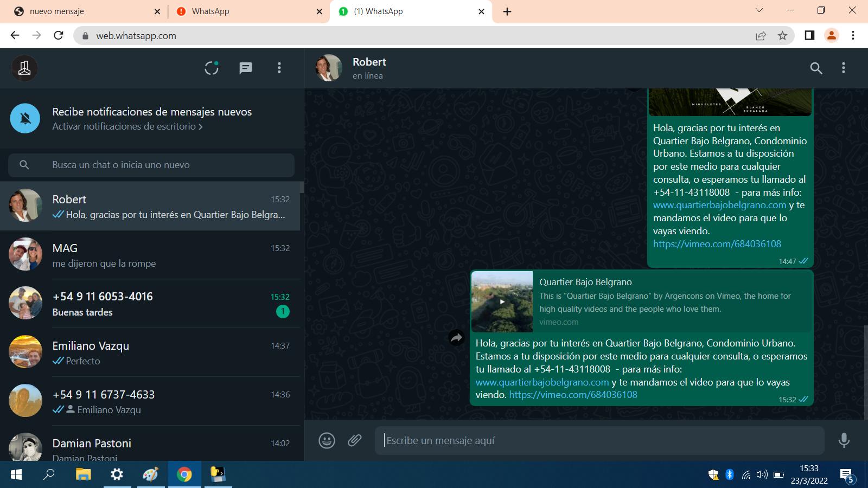
Task: Open the Robert conversation in chat list
Action: pos(150,206)
